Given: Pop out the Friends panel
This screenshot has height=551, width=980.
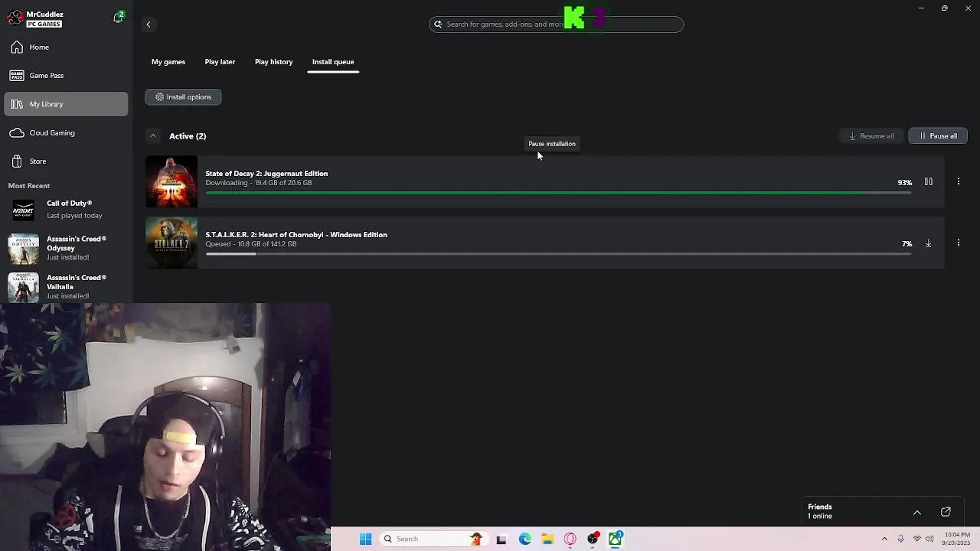Looking at the screenshot, I should click(x=946, y=512).
